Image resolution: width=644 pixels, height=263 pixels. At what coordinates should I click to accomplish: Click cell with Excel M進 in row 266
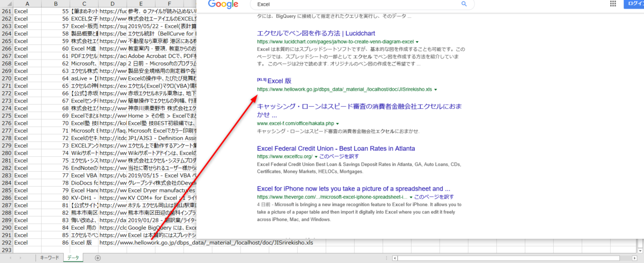pyautogui.click(x=84, y=48)
